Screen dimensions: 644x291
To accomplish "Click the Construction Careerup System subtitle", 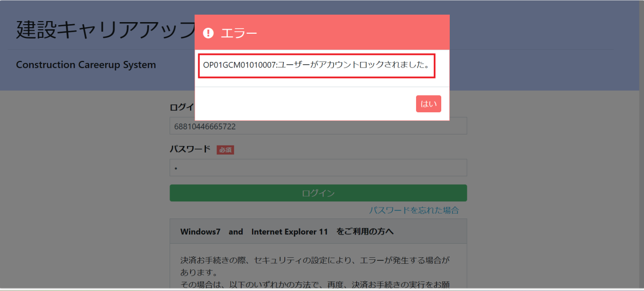I will [86, 65].
